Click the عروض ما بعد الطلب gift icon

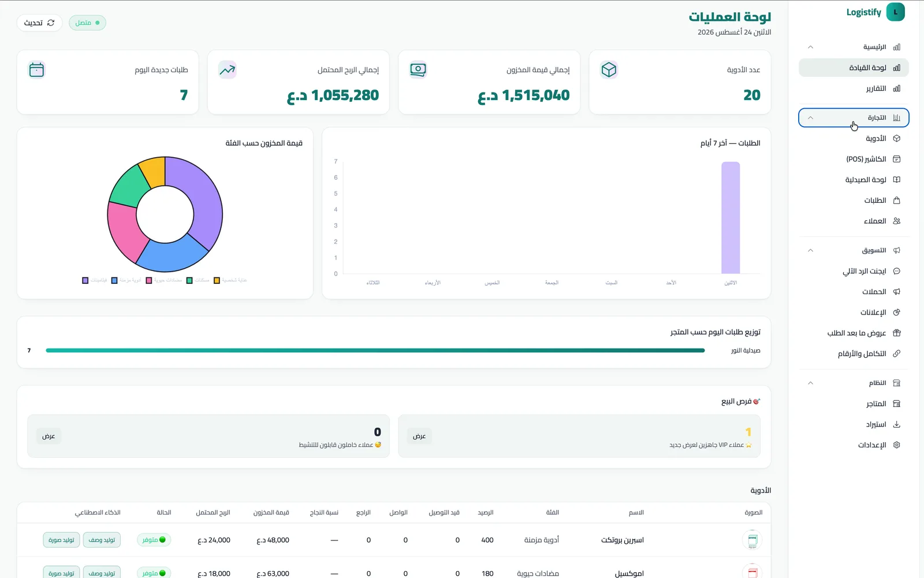coord(896,333)
